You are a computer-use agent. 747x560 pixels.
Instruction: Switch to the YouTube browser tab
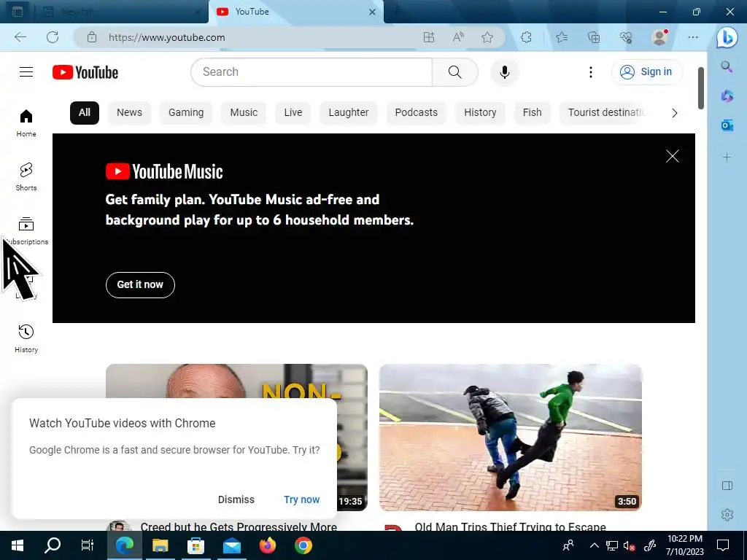point(296,12)
